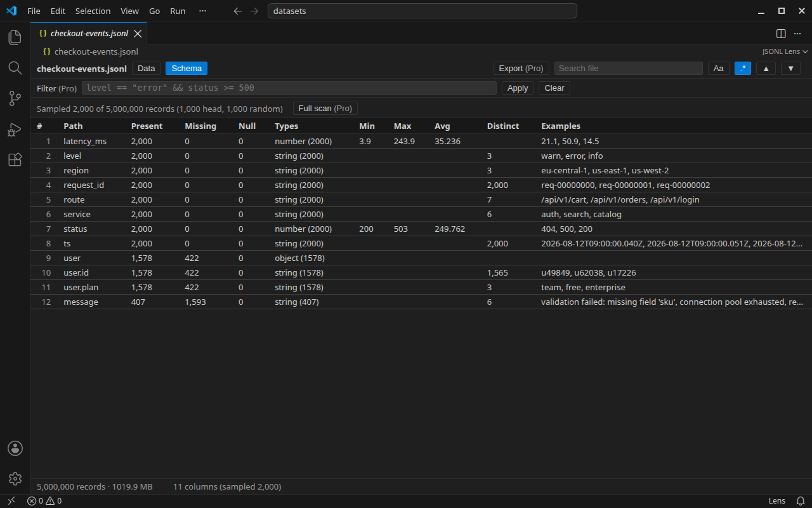
Task: Select the service path cell
Action: point(77,214)
